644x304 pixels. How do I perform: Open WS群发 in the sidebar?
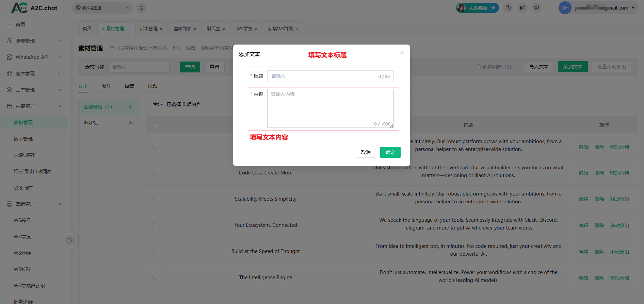[x=22, y=237]
